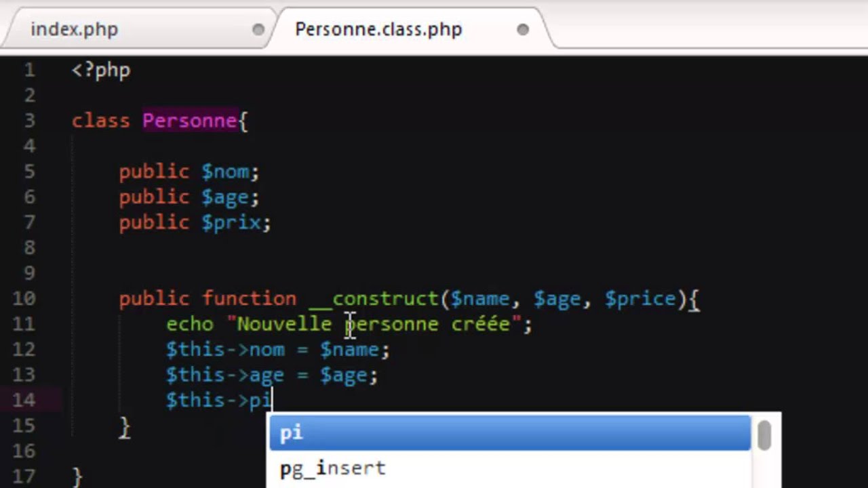Close the index.php tab via its dot
The height and width of the screenshot is (488, 868).
258,29
